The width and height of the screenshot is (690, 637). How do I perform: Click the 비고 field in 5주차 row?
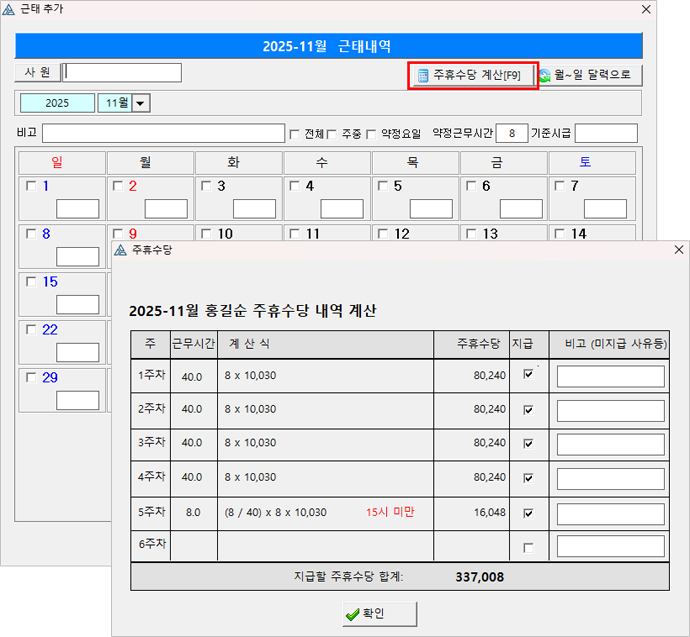[611, 514]
